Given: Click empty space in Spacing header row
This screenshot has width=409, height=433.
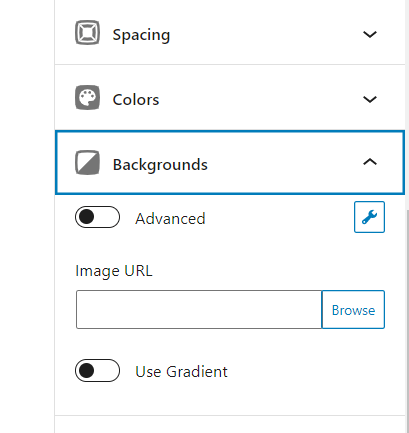Looking at the screenshot, I should pyautogui.click(x=267, y=34).
